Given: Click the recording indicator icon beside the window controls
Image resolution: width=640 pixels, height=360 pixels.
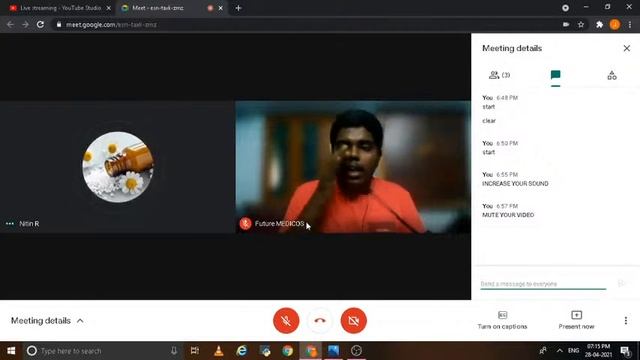Looking at the screenshot, I should pyautogui.click(x=565, y=8).
